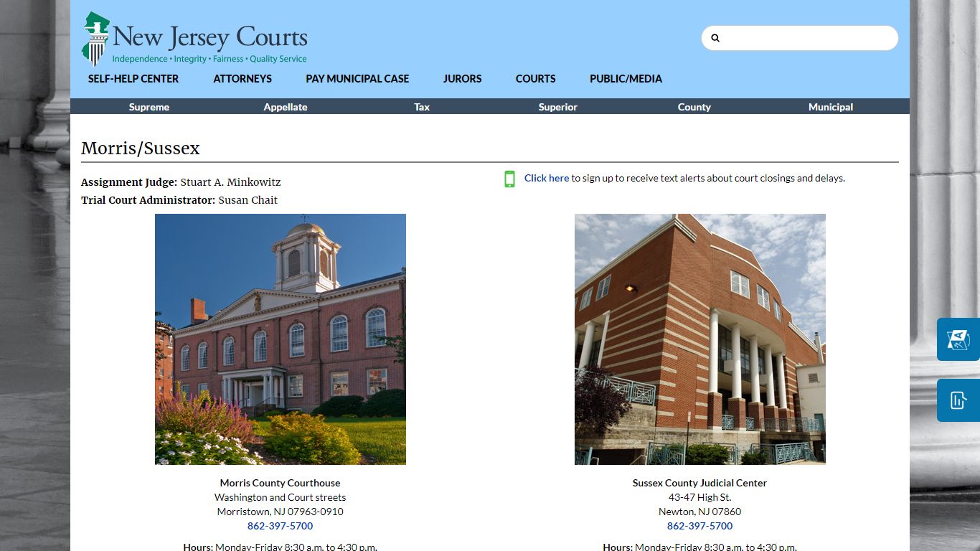This screenshot has height=551, width=980.
Task: Call Morris County Courthouse phone number link
Action: coord(281,526)
